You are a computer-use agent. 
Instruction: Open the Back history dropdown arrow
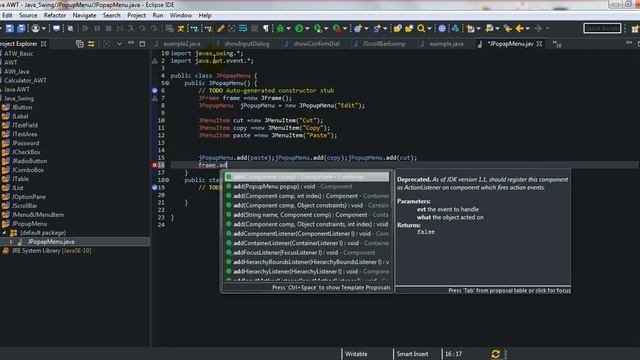[x=528, y=29]
